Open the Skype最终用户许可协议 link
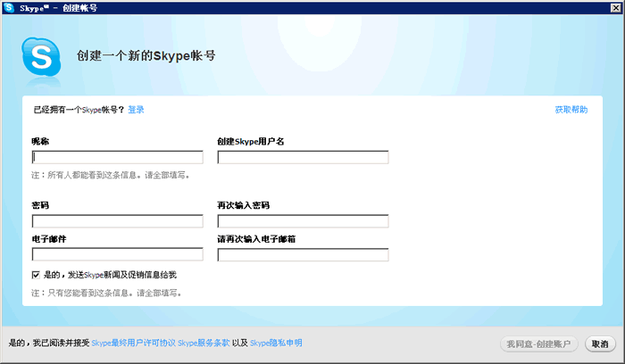Image resolution: width=625 pixels, height=364 pixels. 134,343
